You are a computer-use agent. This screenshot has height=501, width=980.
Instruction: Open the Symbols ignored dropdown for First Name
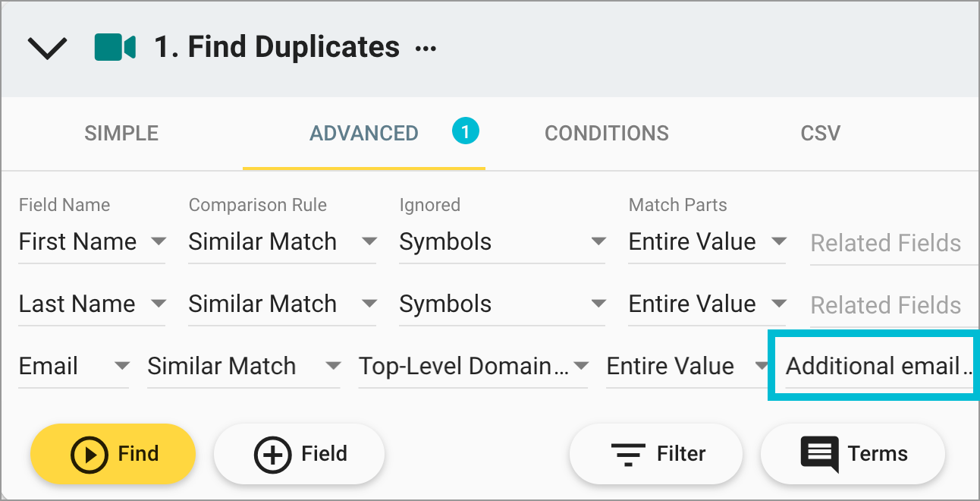[x=598, y=241]
